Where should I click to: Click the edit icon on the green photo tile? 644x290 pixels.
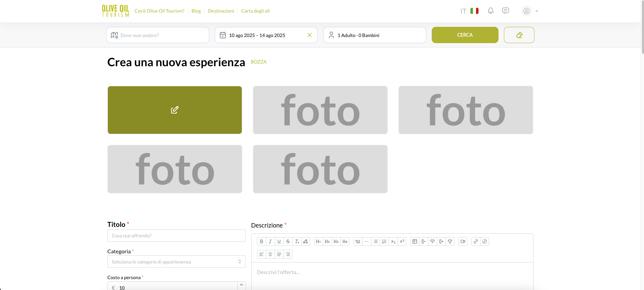tap(175, 110)
